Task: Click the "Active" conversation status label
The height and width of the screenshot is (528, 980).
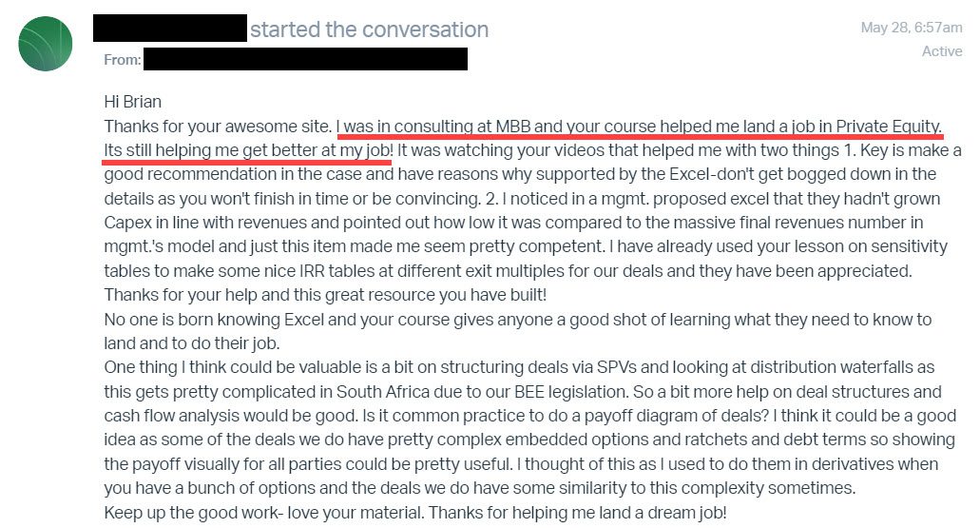Action: [941, 51]
